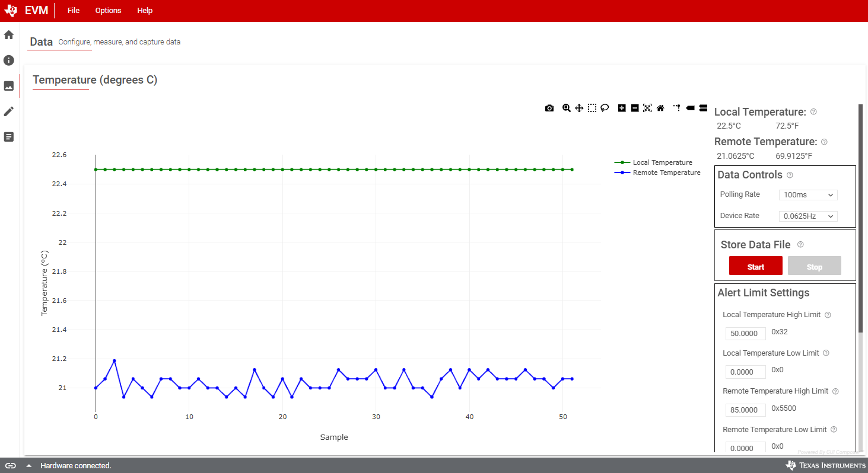Open the File menu
Viewport: 868px width, 473px height.
(74, 11)
